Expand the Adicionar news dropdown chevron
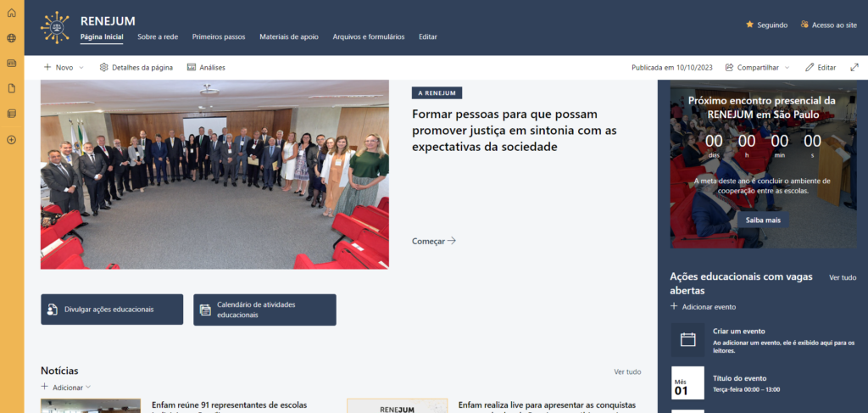The height and width of the screenshot is (413, 868). click(x=88, y=387)
